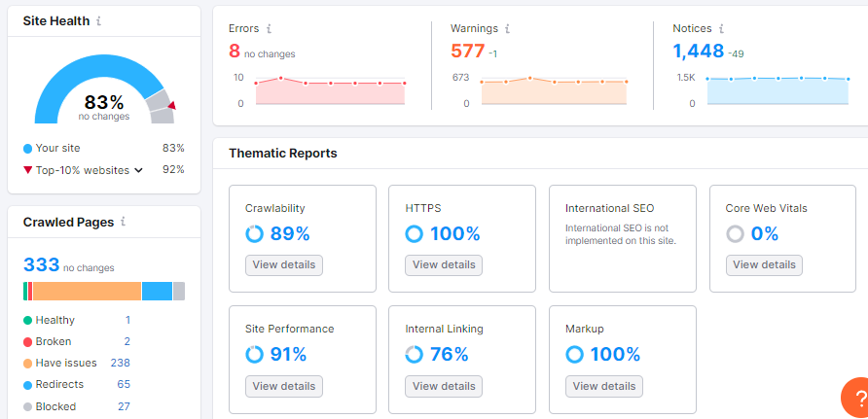
Task: View details for Markup report
Action: pos(603,386)
